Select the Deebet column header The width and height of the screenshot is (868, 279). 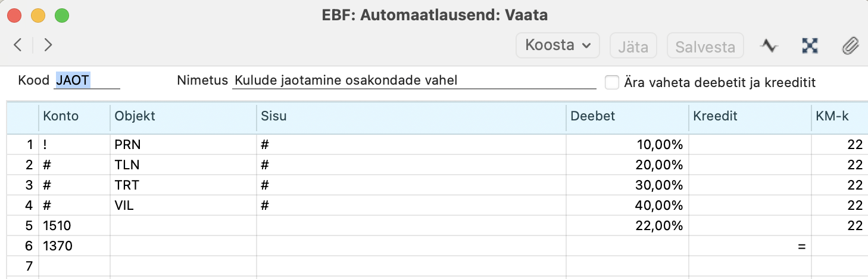tap(627, 117)
